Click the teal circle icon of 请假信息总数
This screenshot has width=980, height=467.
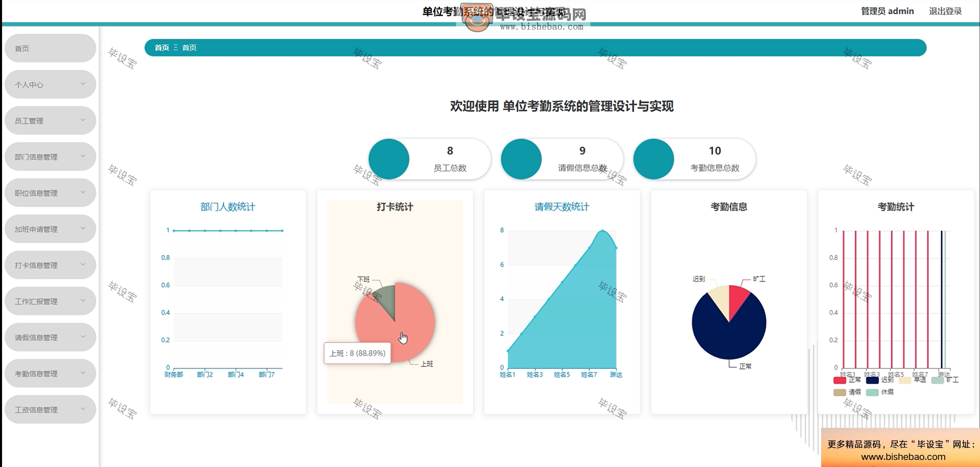[521, 159]
